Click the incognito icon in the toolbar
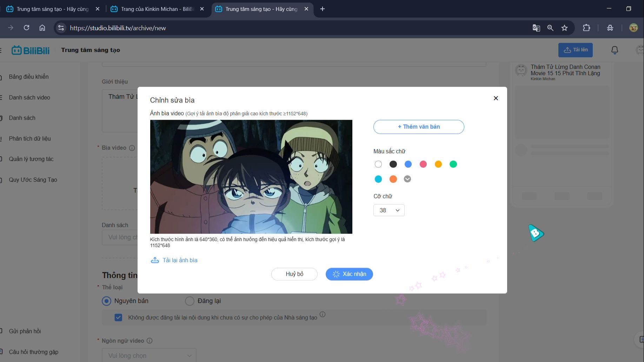This screenshot has width=644, height=362. pyautogui.click(x=610, y=28)
